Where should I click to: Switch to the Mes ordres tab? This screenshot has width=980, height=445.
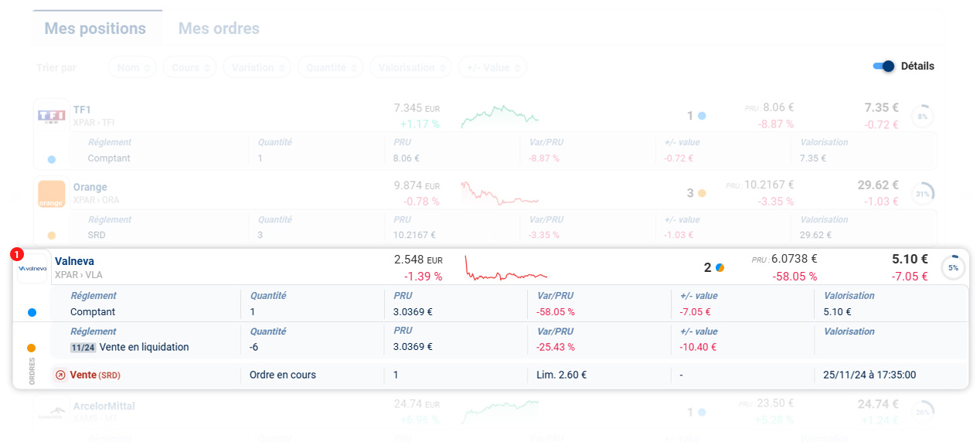click(x=219, y=29)
